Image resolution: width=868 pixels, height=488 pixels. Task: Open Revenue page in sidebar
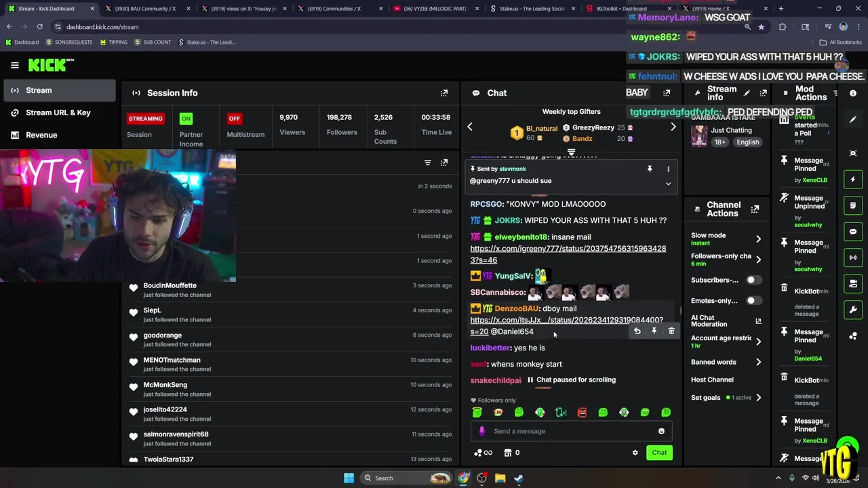pyautogui.click(x=58, y=135)
